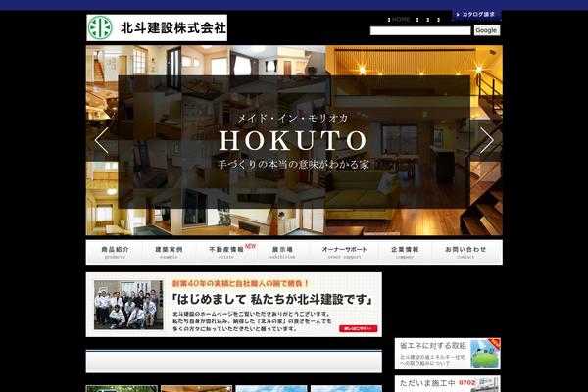The image size is (588, 392).
Task: Open 商品紹介 products menu item
Action: pos(115,253)
